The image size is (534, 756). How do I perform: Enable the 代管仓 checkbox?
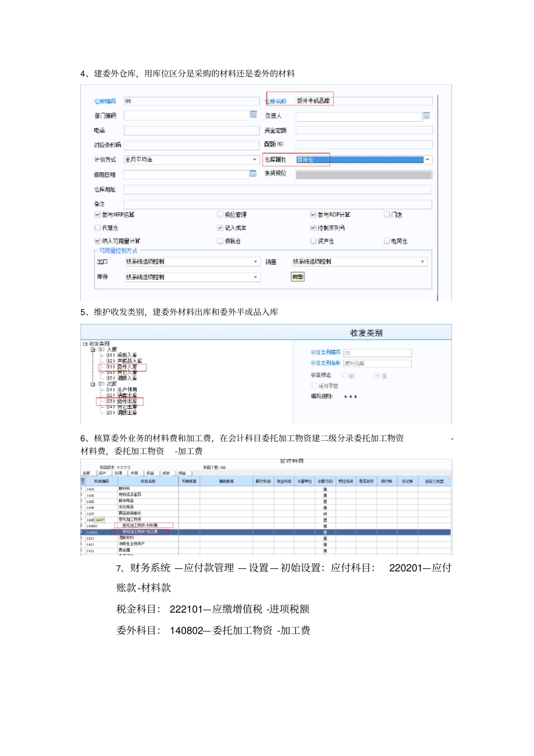coord(98,228)
